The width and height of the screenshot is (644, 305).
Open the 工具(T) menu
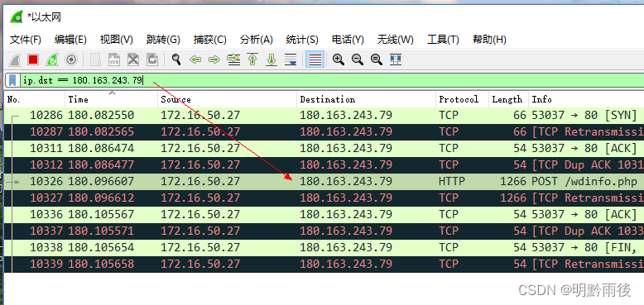443,40
